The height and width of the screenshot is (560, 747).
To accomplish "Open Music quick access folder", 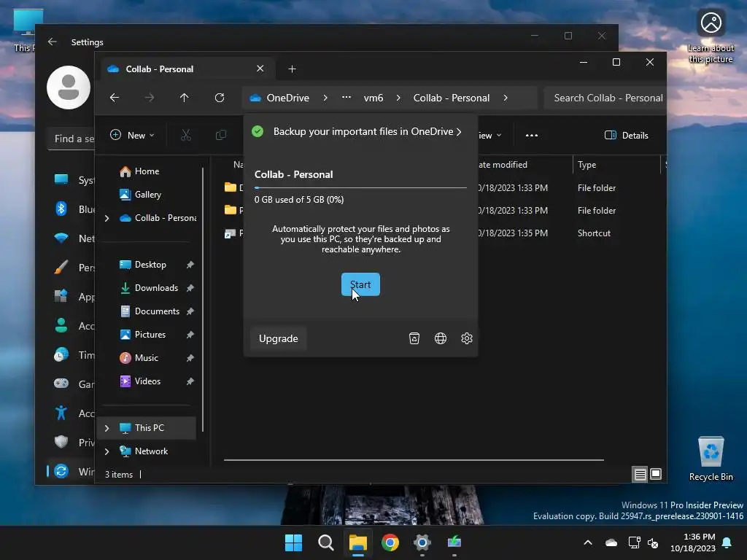I will tap(146, 357).
